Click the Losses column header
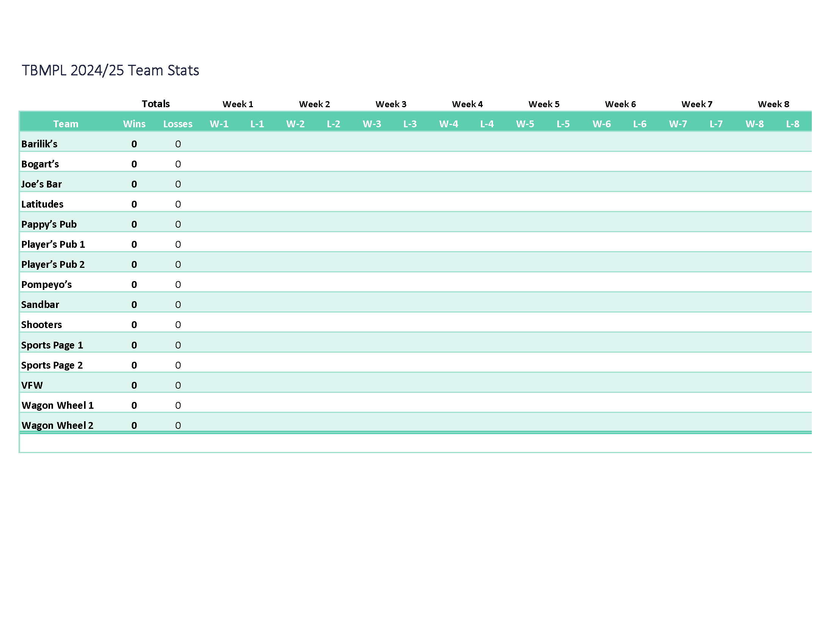This screenshot has width=833, height=644. pyautogui.click(x=178, y=124)
